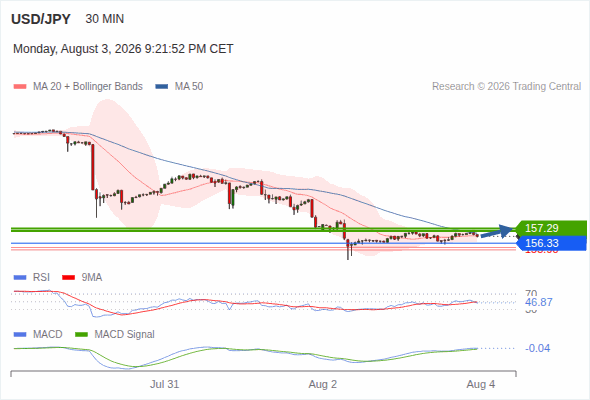Image resolution: width=590 pixels, height=400 pixels.
Task: Click the Aug 2 axis date label
Action: pyautogui.click(x=323, y=384)
